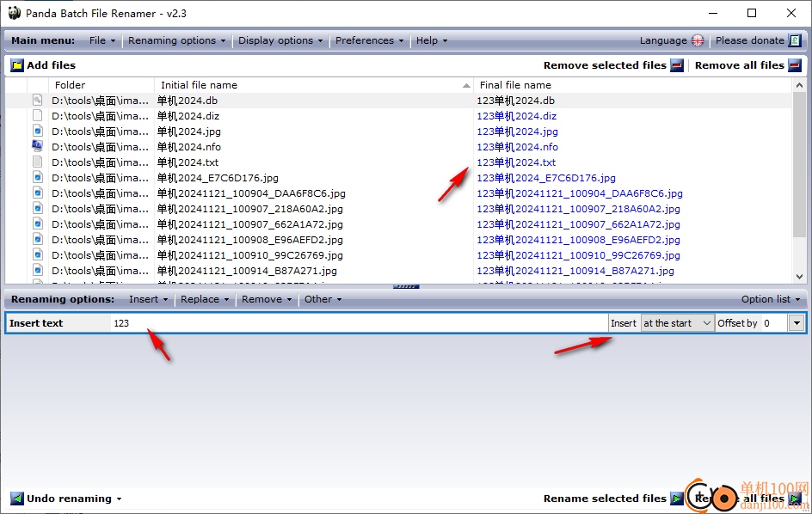Click the Please donate link

[758, 40]
